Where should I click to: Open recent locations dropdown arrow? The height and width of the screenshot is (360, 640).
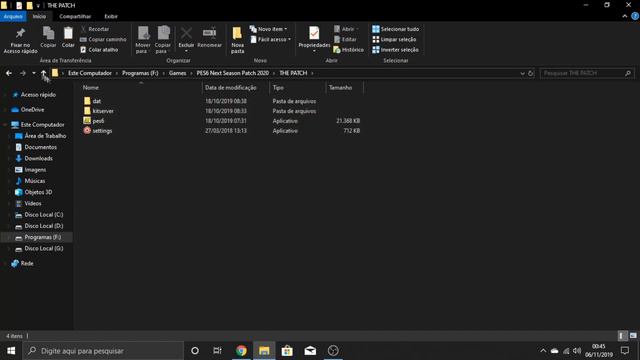(34, 73)
